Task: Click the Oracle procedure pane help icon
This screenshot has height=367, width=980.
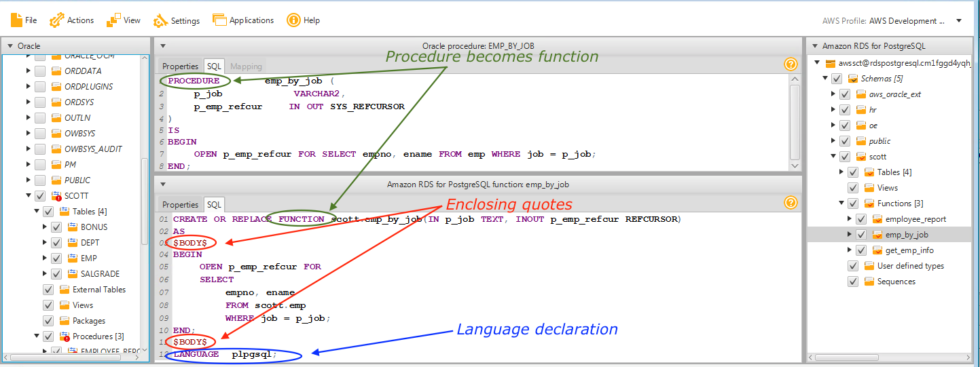Action: (790, 64)
